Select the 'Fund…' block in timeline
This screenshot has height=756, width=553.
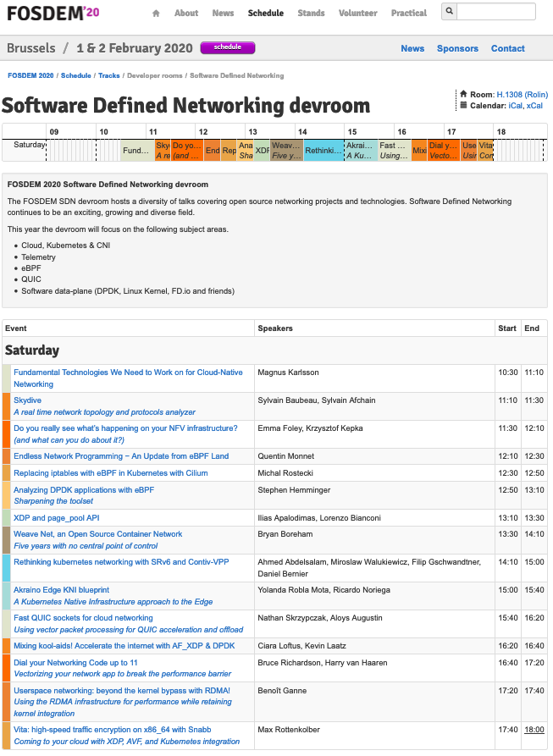point(137,151)
